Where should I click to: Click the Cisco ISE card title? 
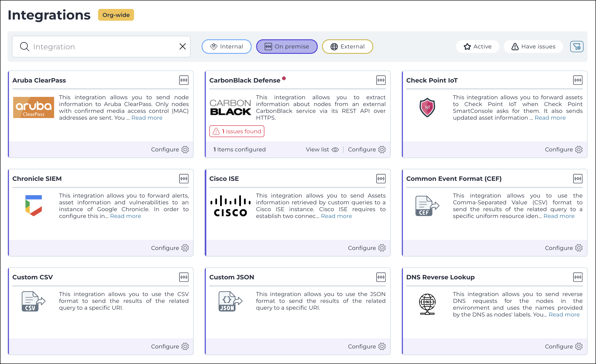click(x=224, y=178)
